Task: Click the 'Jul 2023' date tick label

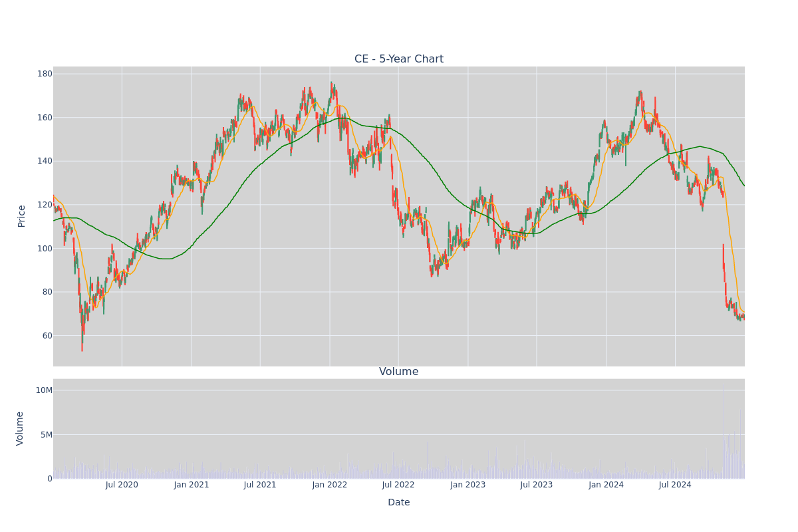Action: [x=537, y=485]
